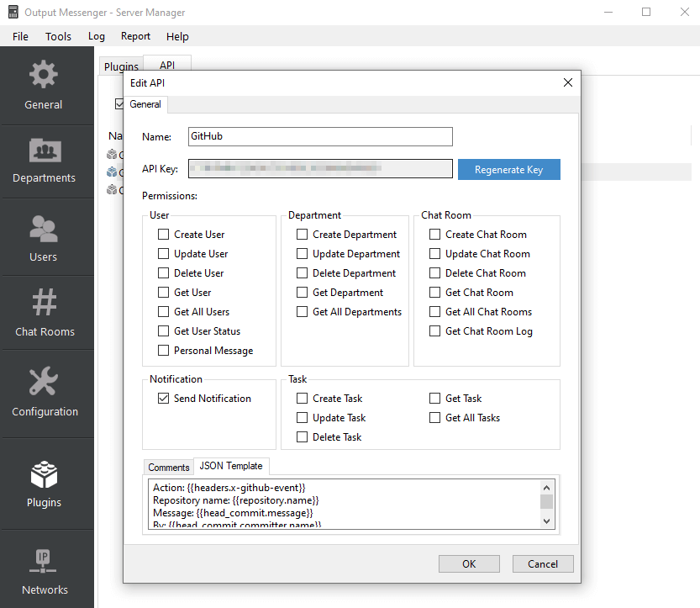Screen dimensions: 700x608
Task: Check the Get Chat Room box
Action: [x=434, y=292]
